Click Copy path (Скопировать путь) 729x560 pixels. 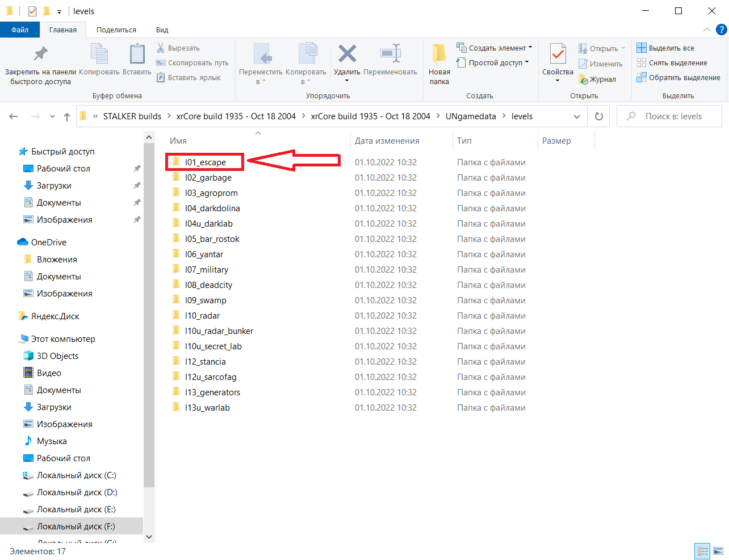[192, 63]
